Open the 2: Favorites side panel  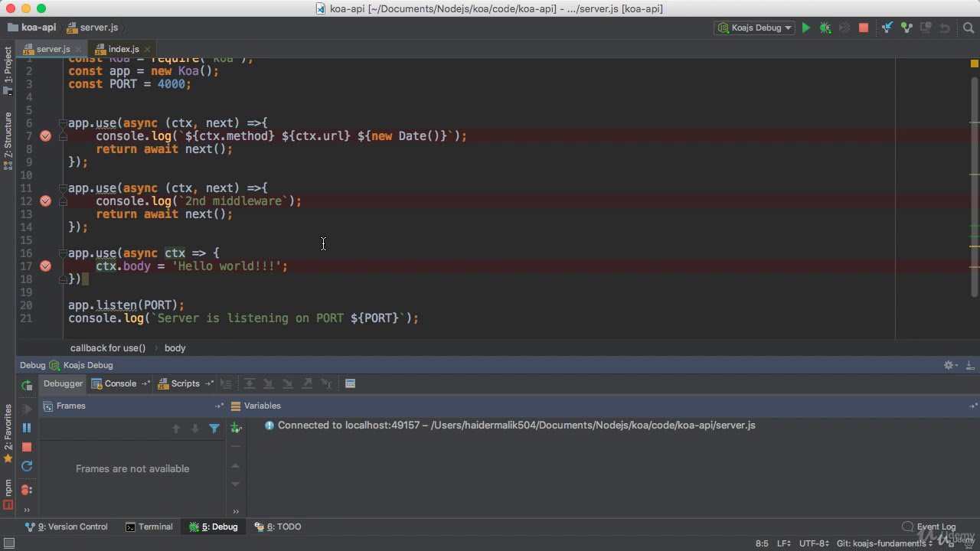click(x=8, y=434)
